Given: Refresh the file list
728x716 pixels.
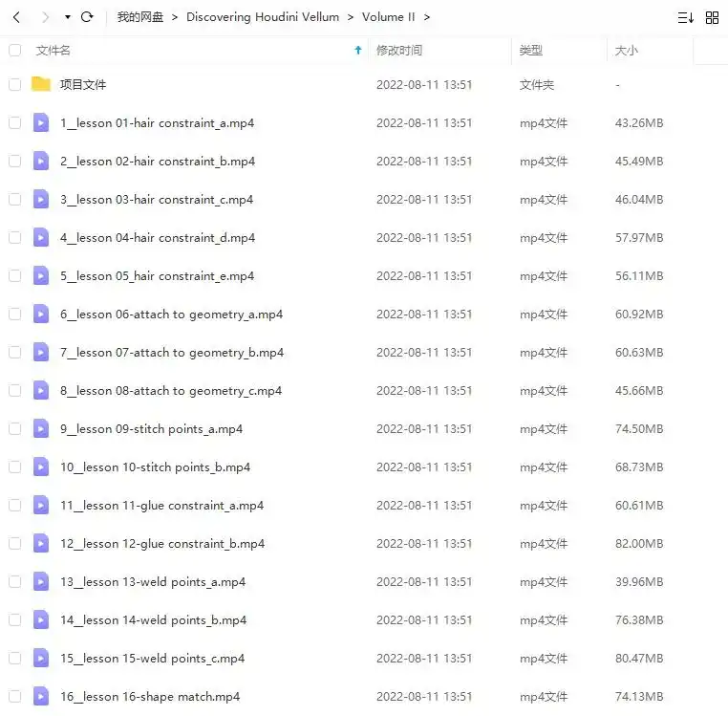Looking at the screenshot, I should click(x=87, y=17).
